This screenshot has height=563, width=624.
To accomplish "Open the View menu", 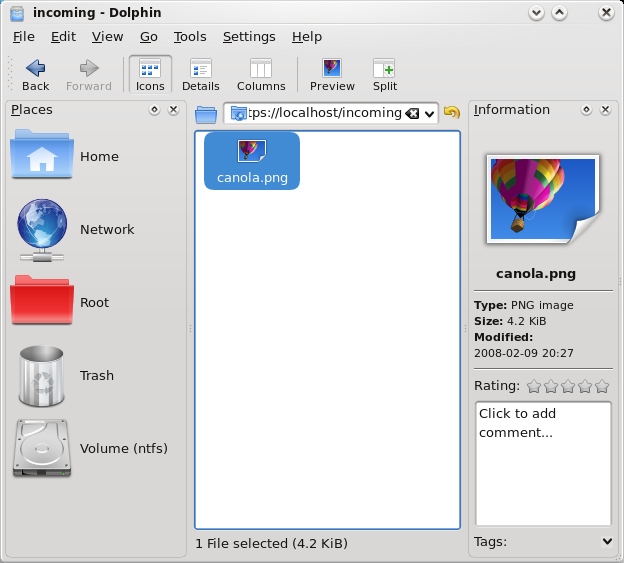I will pyautogui.click(x=107, y=37).
